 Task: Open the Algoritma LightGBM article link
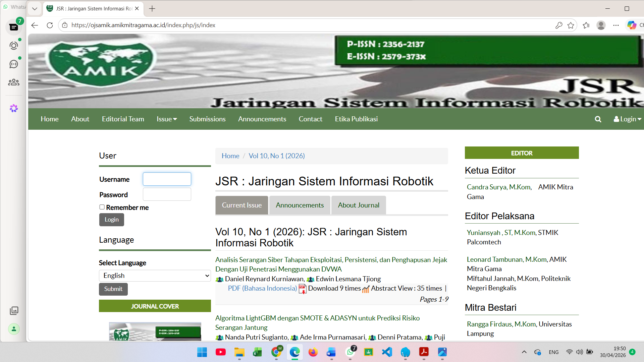pyautogui.click(x=317, y=323)
